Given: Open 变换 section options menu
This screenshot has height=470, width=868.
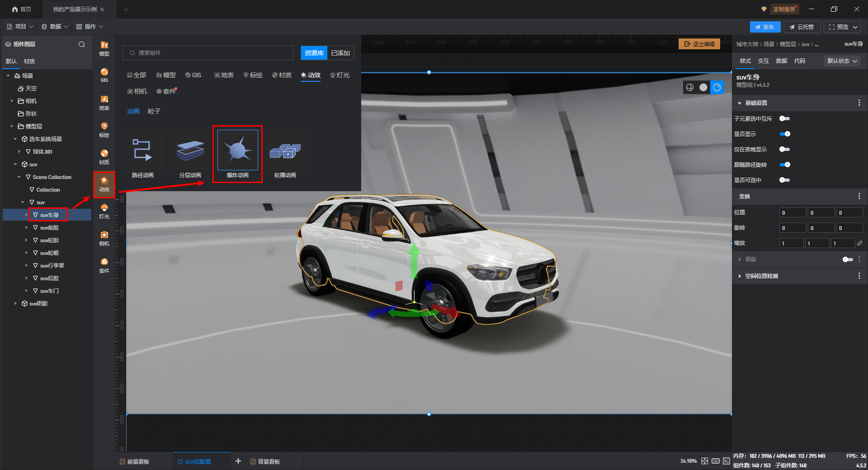Looking at the screenshot, I should (859, 196).
